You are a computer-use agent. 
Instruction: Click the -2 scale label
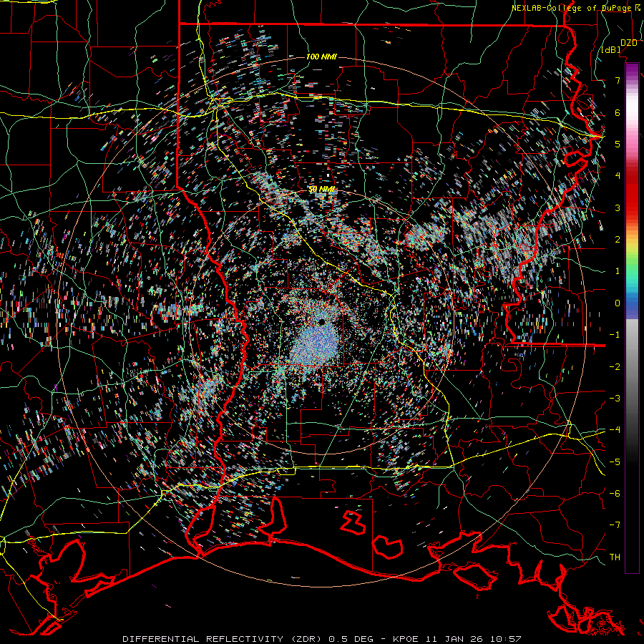[615, 366]
